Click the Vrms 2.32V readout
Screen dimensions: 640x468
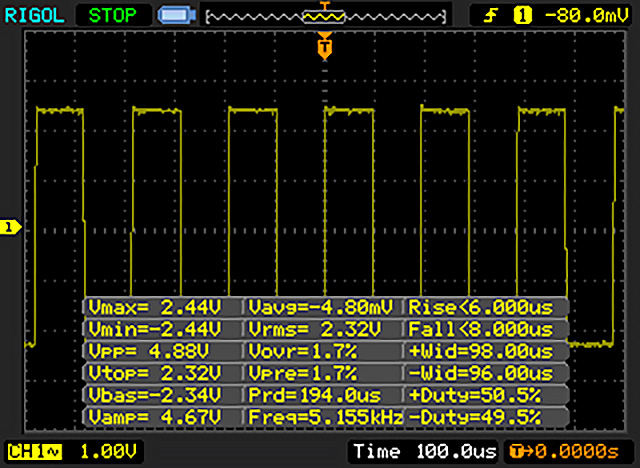(x=323, y=328)
